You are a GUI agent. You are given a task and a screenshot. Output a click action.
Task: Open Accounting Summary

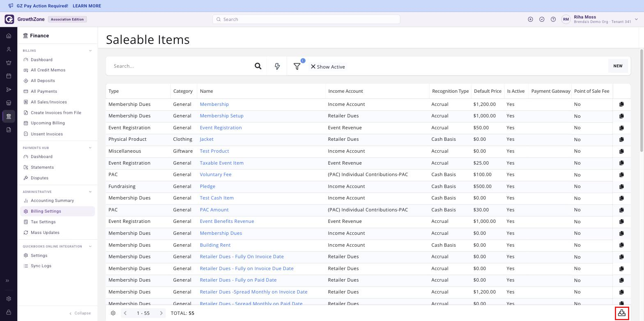tap(52, 201)
